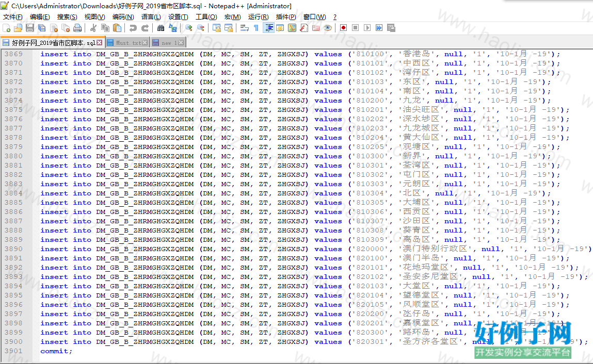Open the 宏(M) menu
The height and width of the screenshot is (364, 593).
coord(232,17)
